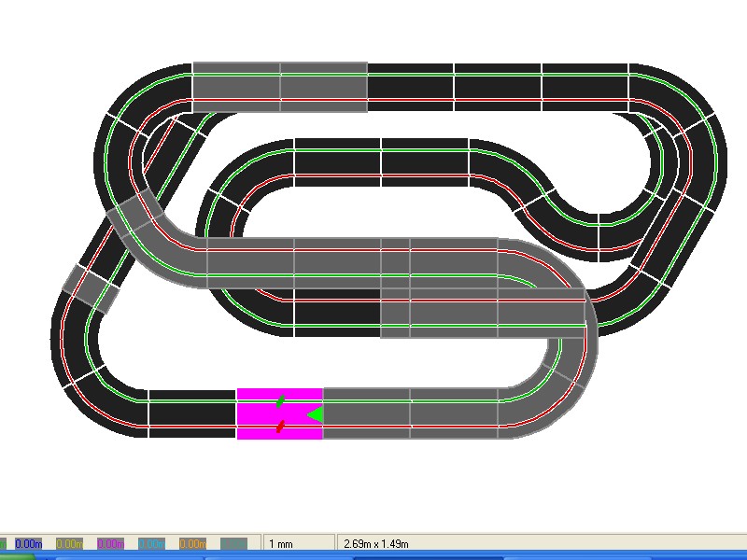The image size is (747, 560).
Task: Click the green direction arrow on start piece
Action: (x=316, y=413)
